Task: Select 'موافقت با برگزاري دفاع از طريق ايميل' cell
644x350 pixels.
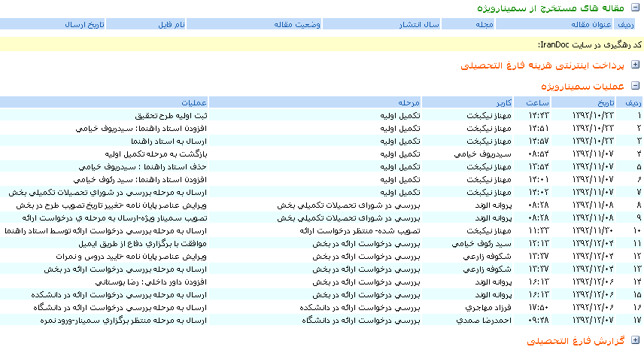Action: 142,243
